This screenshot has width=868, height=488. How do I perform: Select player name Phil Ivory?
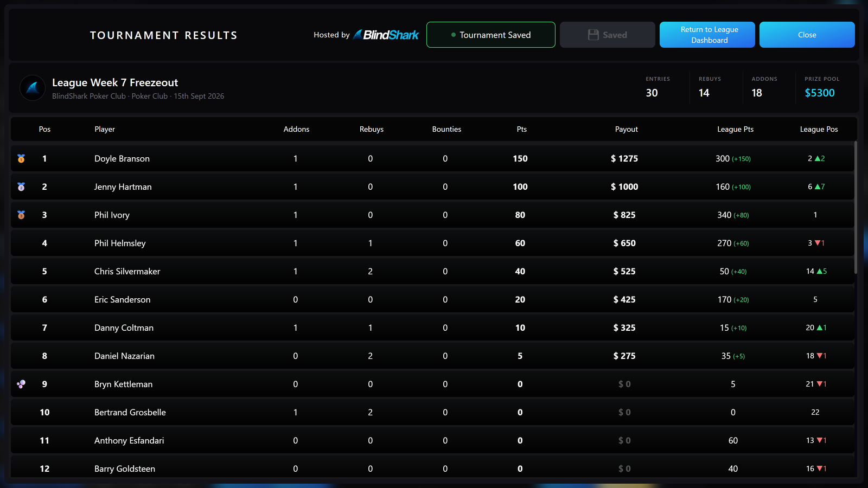(x=112, y=215)
